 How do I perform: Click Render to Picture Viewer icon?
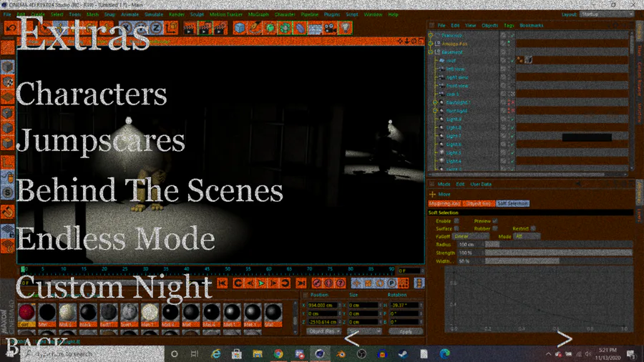(x=205, y=28)
